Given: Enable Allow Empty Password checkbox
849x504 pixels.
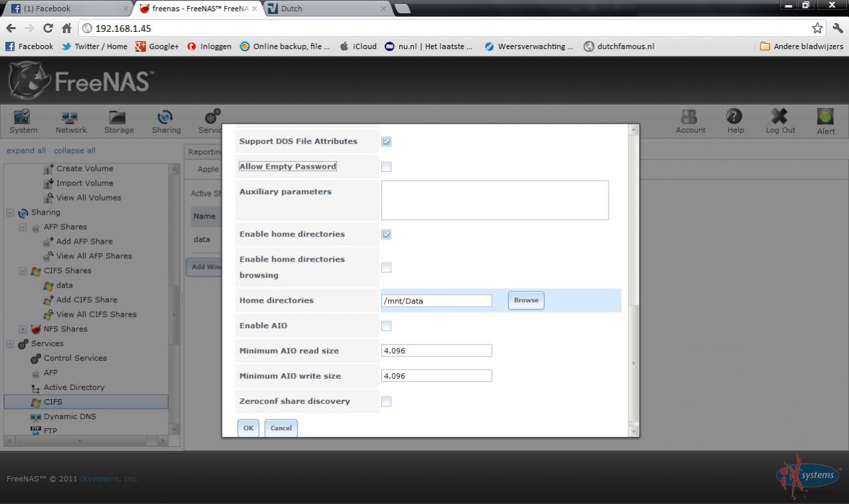Looking at the screenshot, I should click(386, 167).
